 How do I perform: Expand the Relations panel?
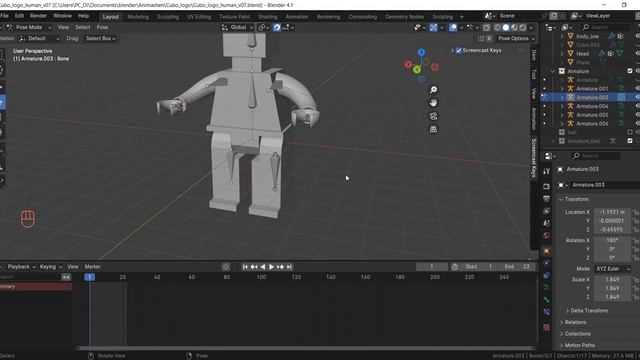coord(575,322)
